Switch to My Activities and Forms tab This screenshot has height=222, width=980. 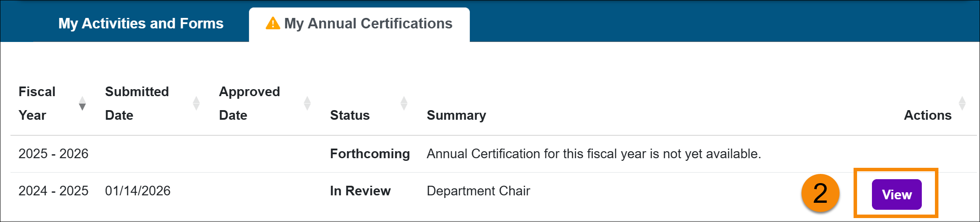[141, 24]
